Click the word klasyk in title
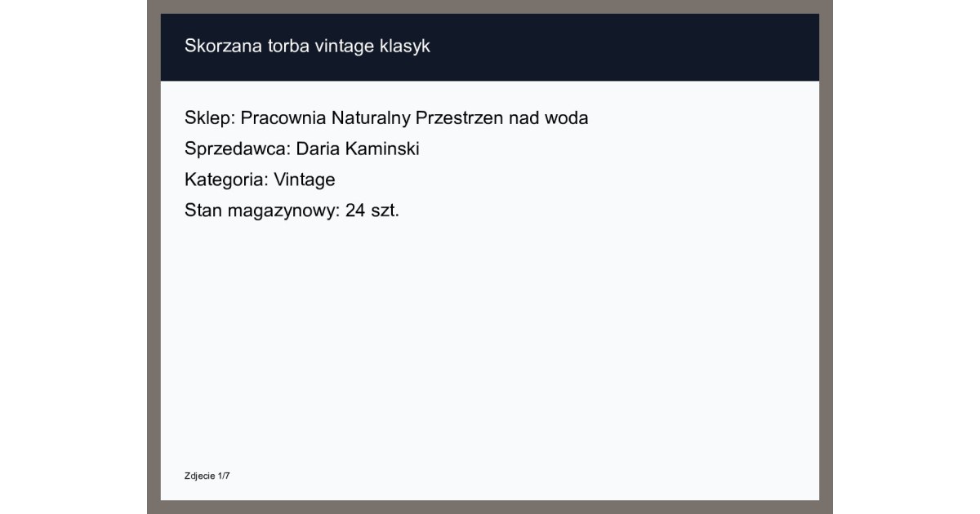 405,47
